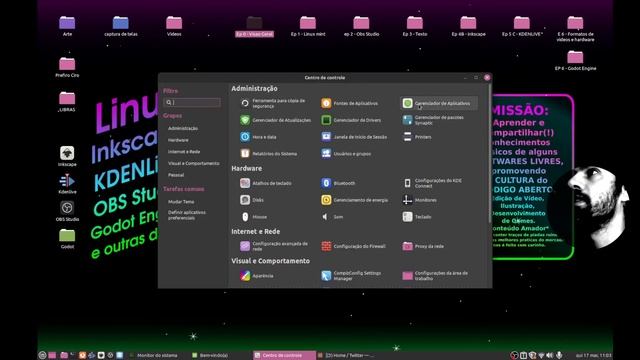640x360 pixels.
Task: Select the Ep 1 - Linux mint folder
Action: [x=308, y=27]
